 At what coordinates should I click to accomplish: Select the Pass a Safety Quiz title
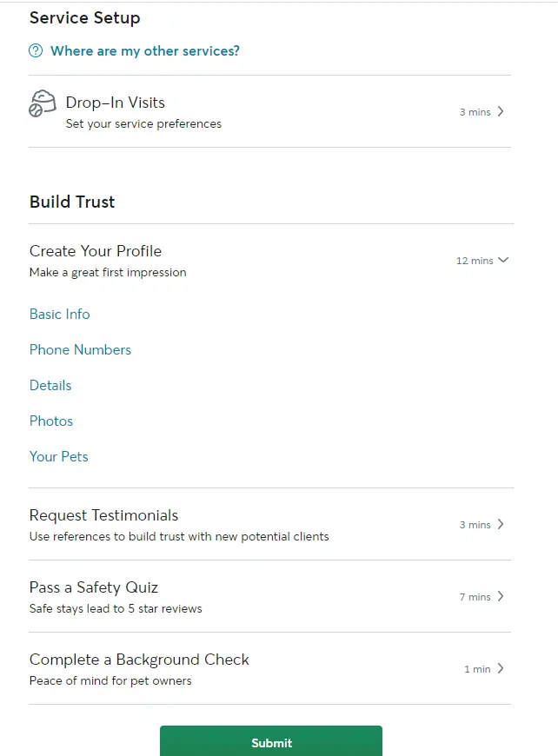click(94, 587)
